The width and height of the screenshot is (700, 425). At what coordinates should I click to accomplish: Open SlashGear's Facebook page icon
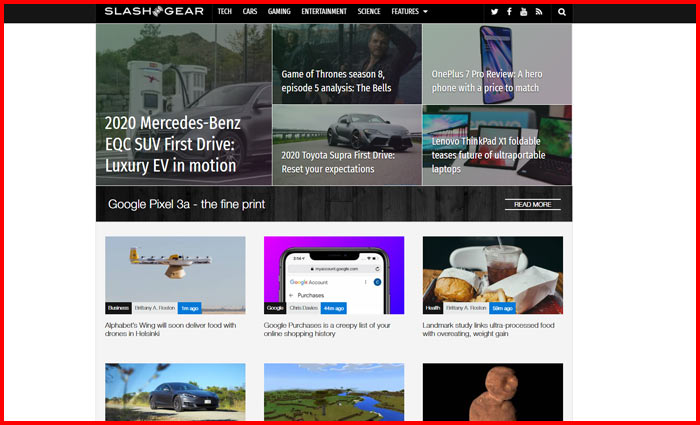pyautogui.click(x=509, y=12)
